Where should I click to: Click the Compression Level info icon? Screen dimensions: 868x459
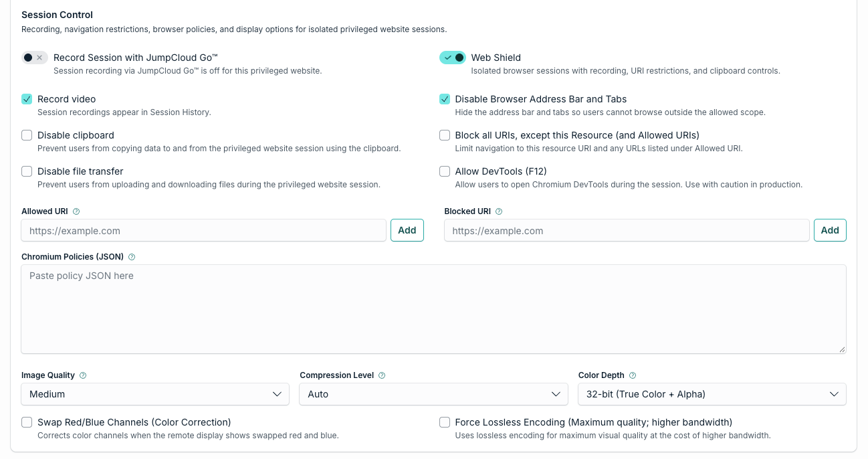(382, 375)
